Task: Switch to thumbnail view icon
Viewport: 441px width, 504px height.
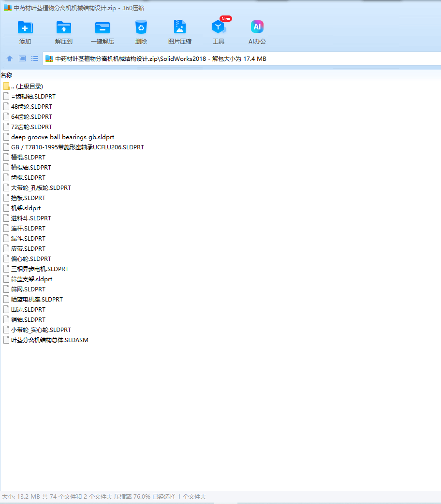Action: (22, 58)
